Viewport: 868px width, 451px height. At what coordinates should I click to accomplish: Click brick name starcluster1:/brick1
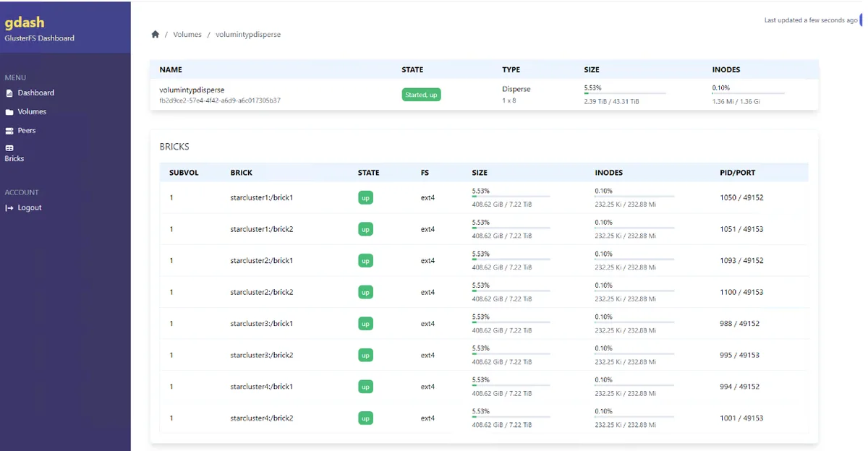(262, 197)
